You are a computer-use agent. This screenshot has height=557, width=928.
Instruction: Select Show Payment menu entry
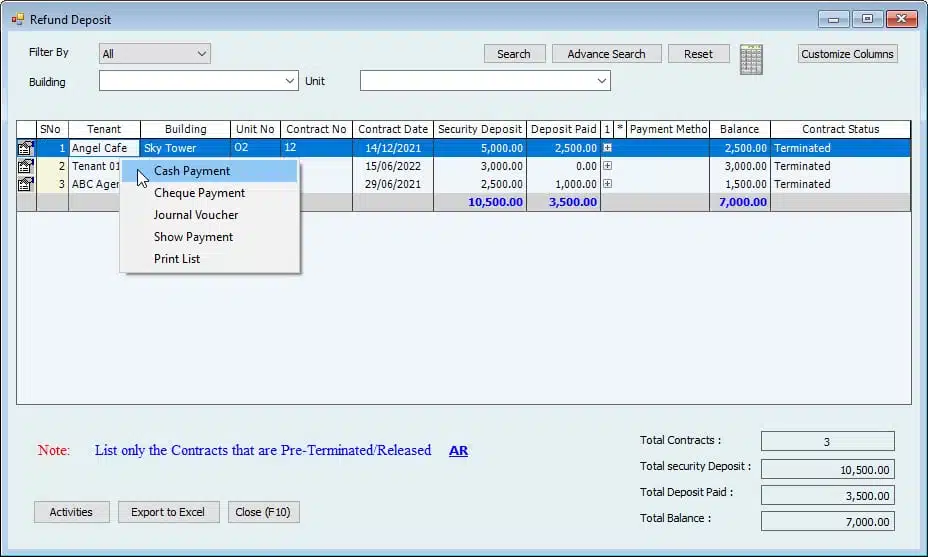click(x=193, y=237)
